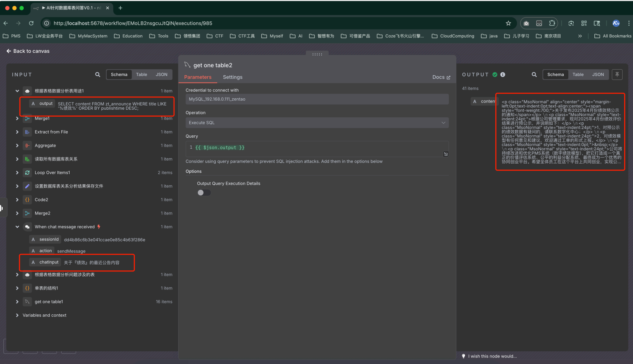Select the action sendMessage field
Screen dimensions: 633x364
pyautogui.click(x=58, y=251)
